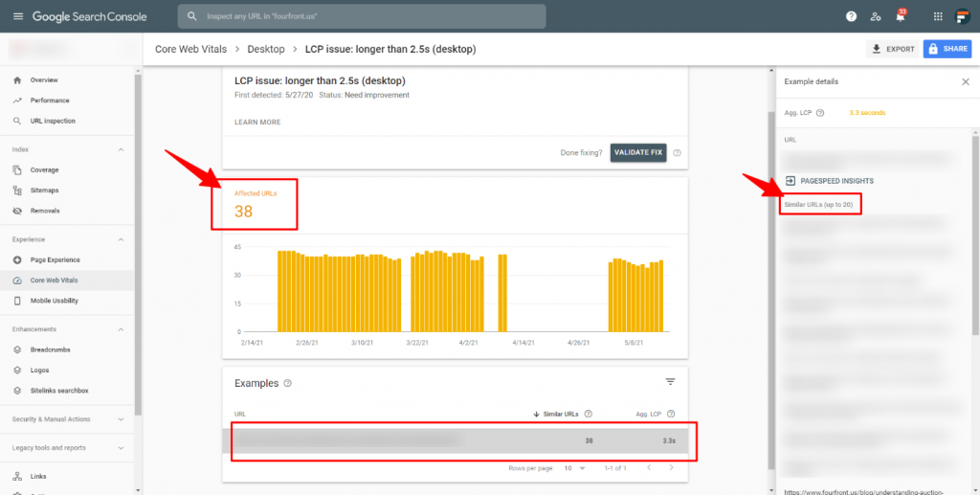
Task: Click help icon next to Agg. LCP column
Action: (x=671, y=414)
